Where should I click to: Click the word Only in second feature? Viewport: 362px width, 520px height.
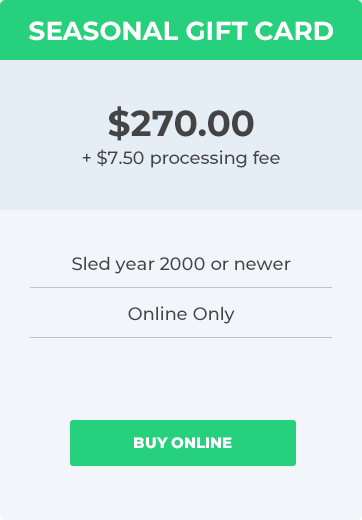pos(214,314)
